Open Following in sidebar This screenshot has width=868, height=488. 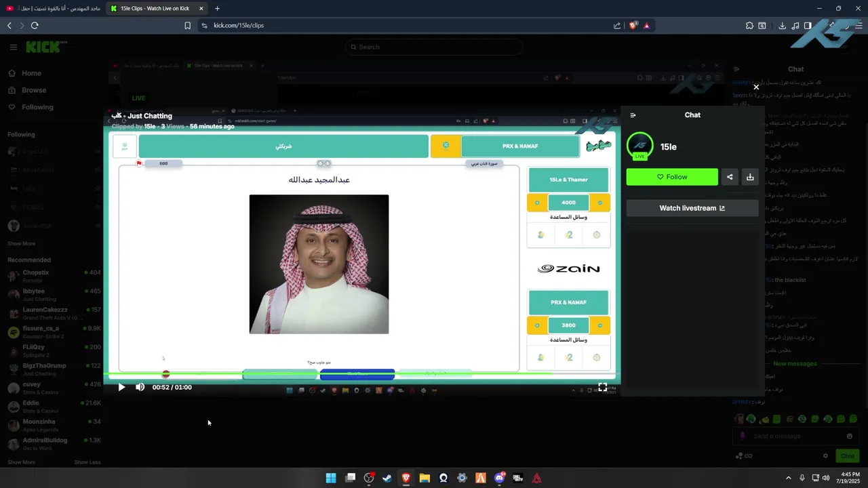click(31, 107)
